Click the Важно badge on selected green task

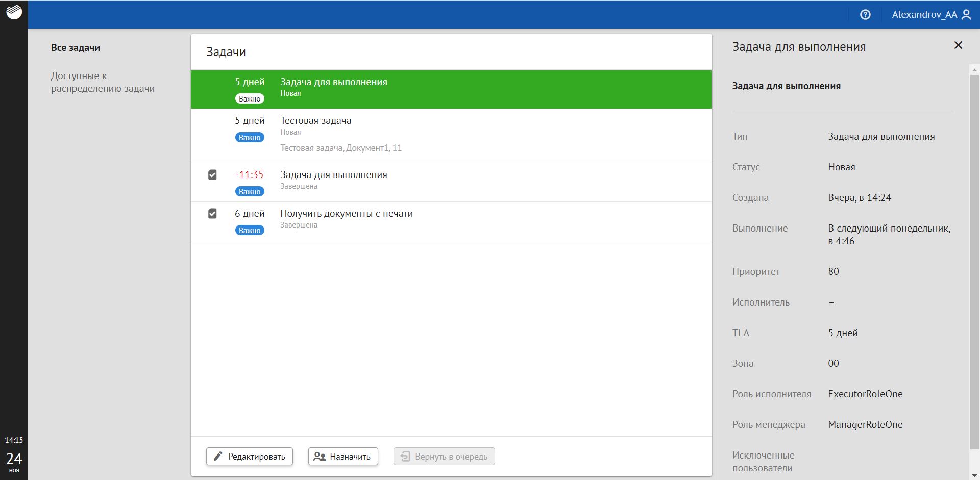[250, 99]
